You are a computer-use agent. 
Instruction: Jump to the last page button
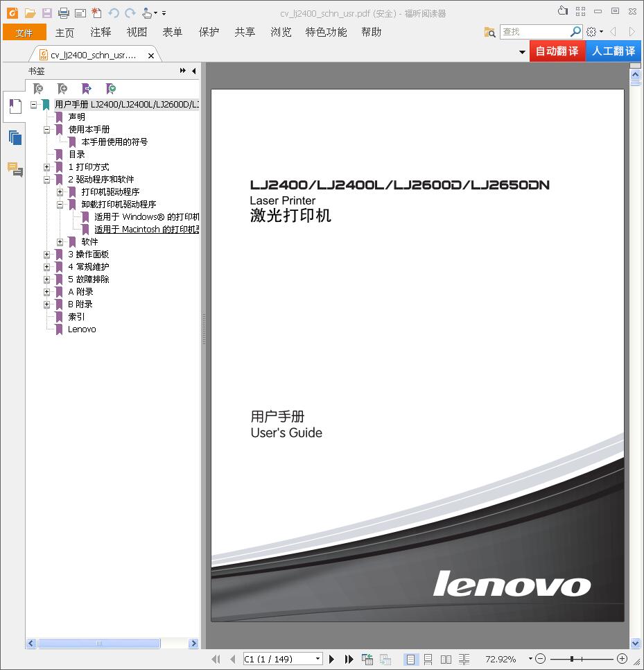pyautogui.click(x=349, y=659)
